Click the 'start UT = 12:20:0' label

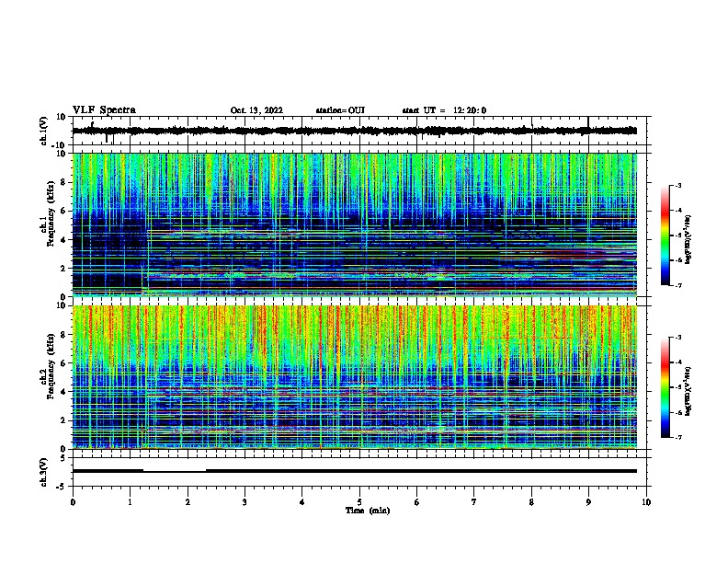[444, 110]
